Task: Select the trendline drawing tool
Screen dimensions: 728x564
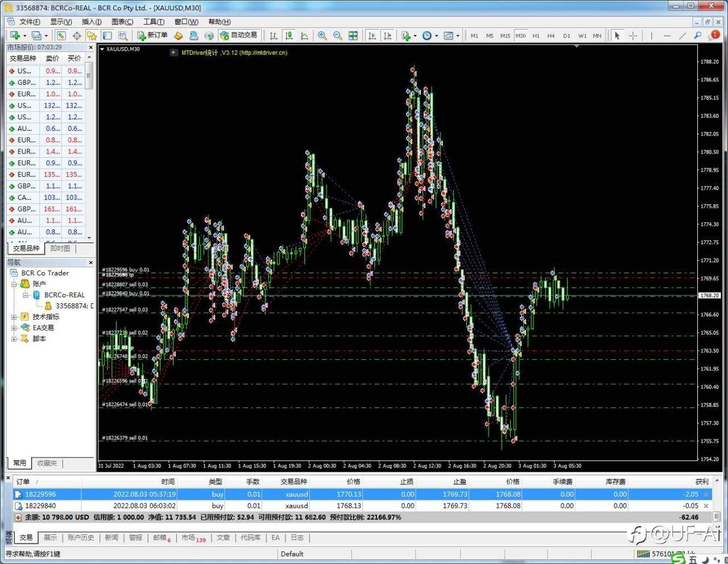Action: point(682,35)
